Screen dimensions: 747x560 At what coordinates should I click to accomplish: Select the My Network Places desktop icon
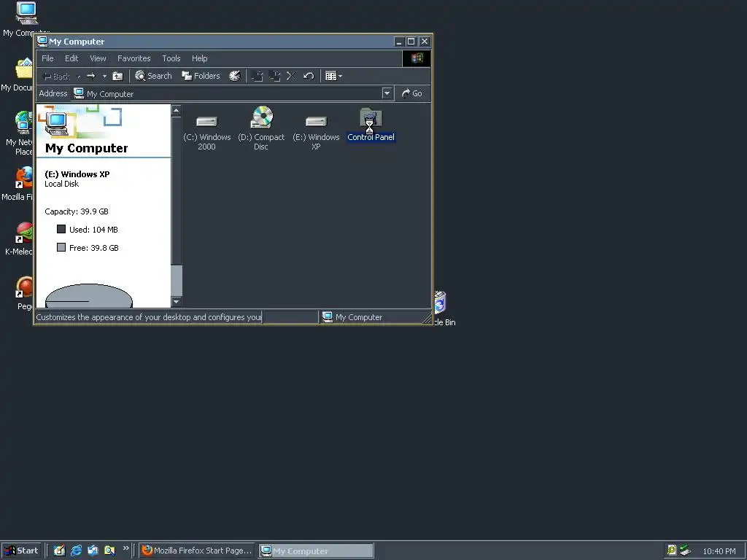click(18, 133)
